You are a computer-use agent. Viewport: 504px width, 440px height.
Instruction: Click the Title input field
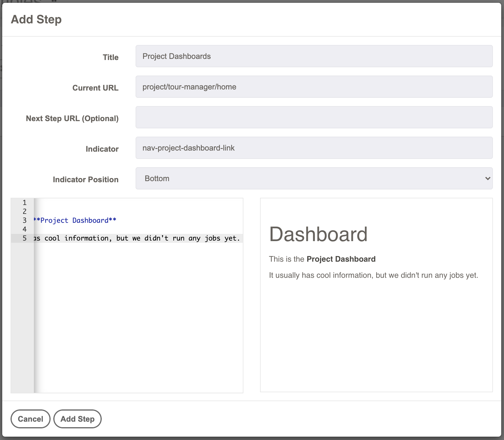pos(314,56)
